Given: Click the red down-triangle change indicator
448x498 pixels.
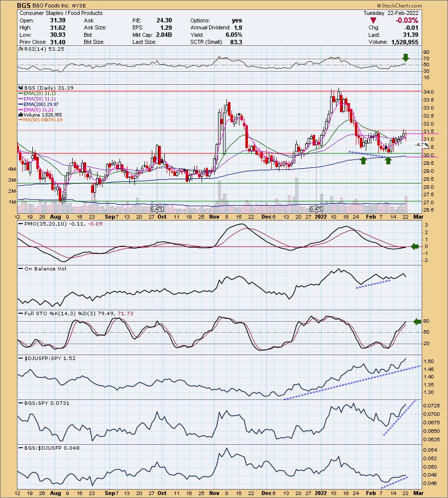Looking at the screenshot, I should 373,20.
